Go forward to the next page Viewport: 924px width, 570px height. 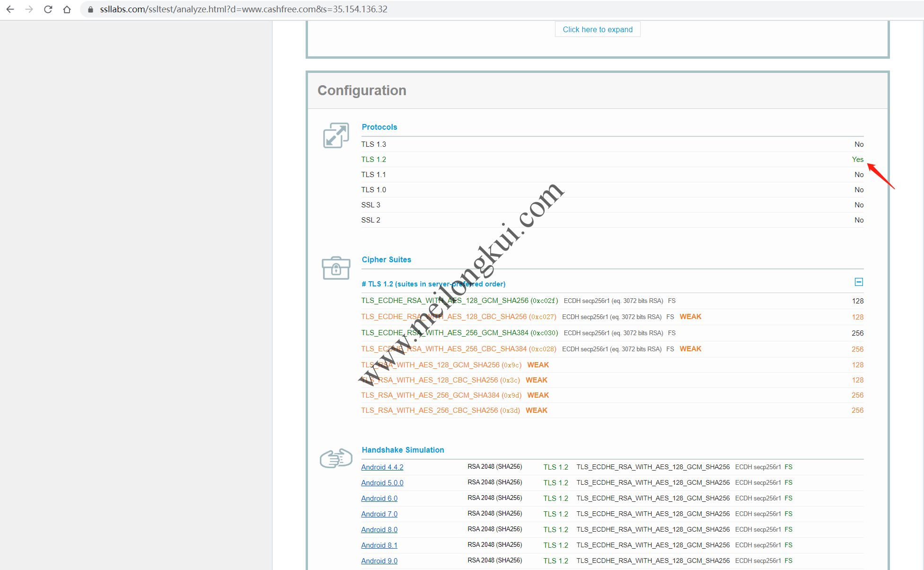pyautogui.click(x=29, y=9)
